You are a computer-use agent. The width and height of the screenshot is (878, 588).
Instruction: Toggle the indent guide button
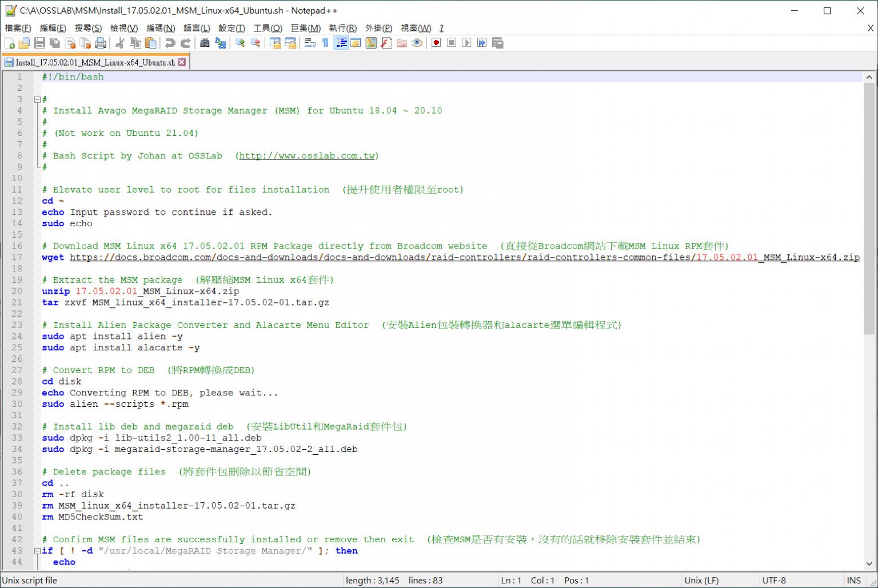(x=341, y=43)
